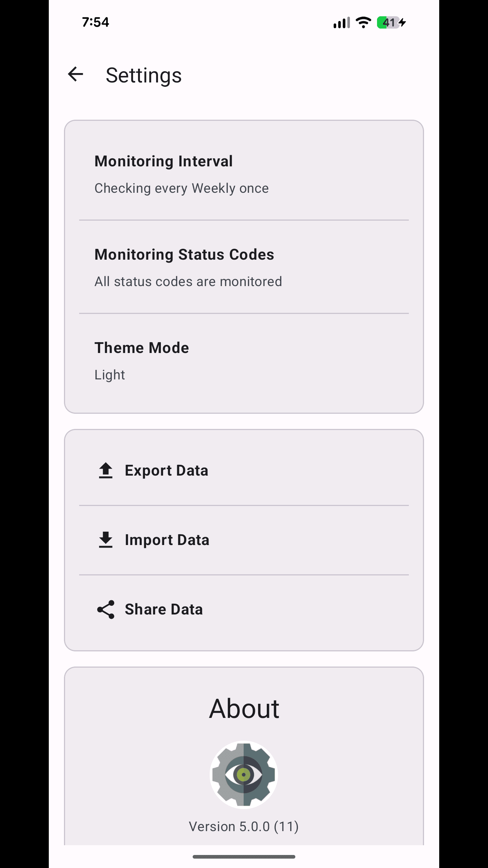
Task: Tap the back arrow icon
Action: tap(76, 75)
